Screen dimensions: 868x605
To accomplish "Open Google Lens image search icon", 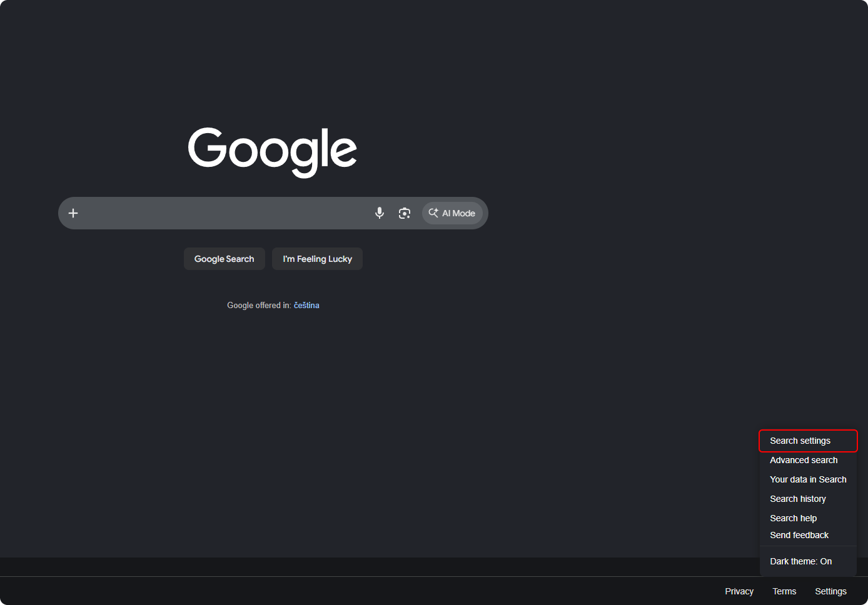I will click(405, 213).
